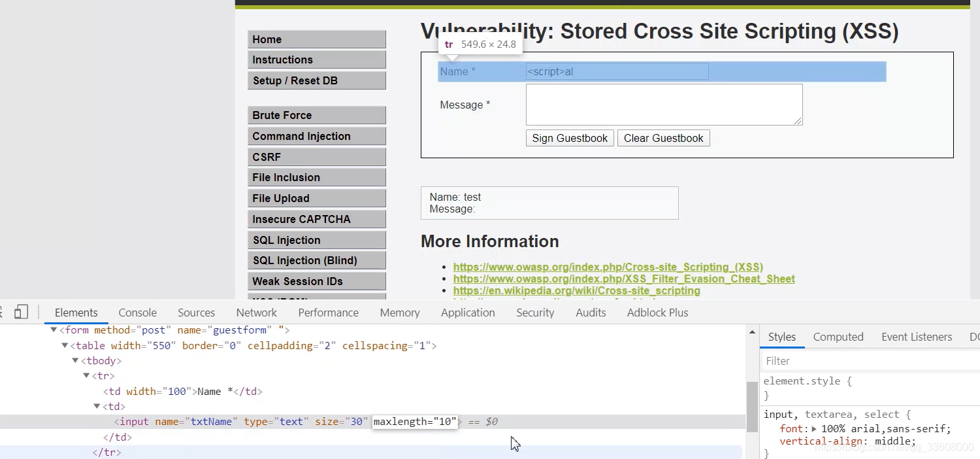Toggle the device toolbar icon in DevTools
980x459 pixels.
tap(22, 312)
